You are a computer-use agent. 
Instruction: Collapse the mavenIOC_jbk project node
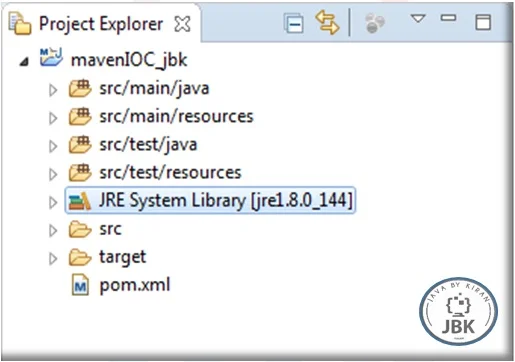24,61
